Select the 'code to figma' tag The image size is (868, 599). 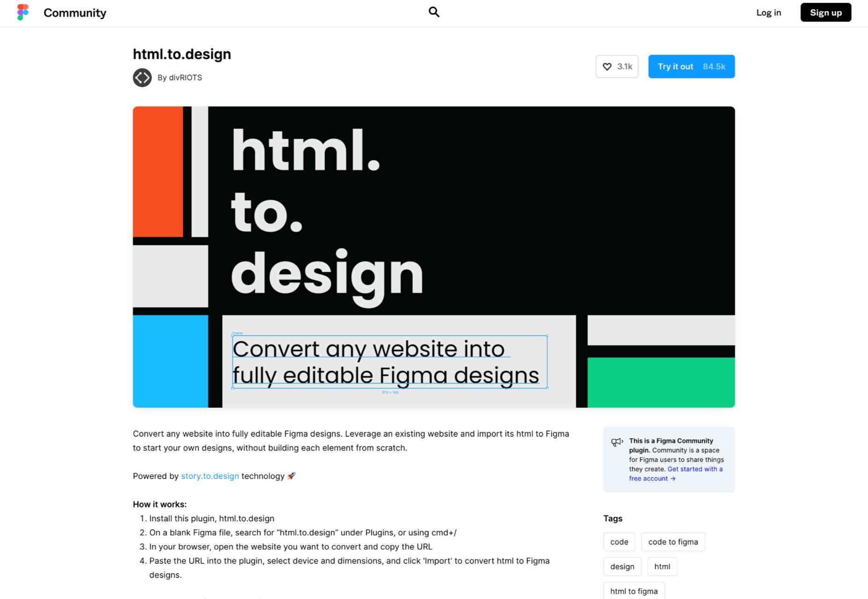(673, 542)
